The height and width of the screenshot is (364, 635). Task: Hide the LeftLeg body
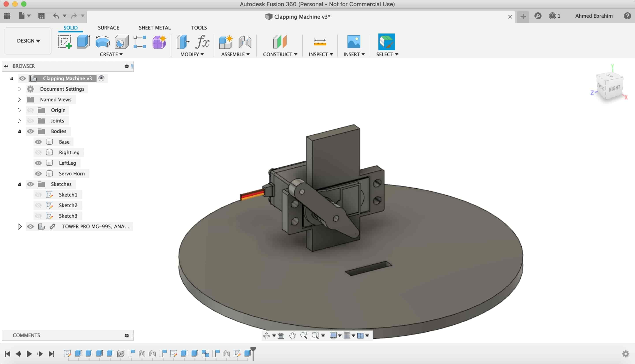38,163
